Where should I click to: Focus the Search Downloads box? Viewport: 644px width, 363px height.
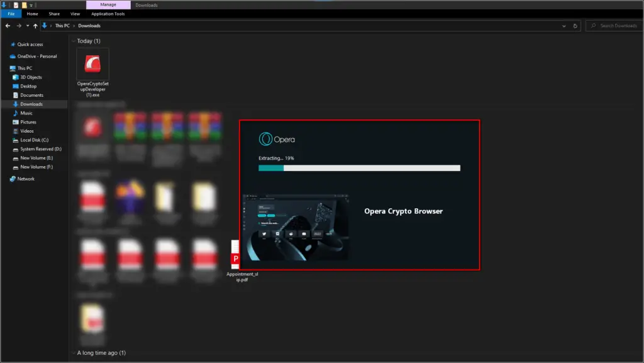point(614,25)
